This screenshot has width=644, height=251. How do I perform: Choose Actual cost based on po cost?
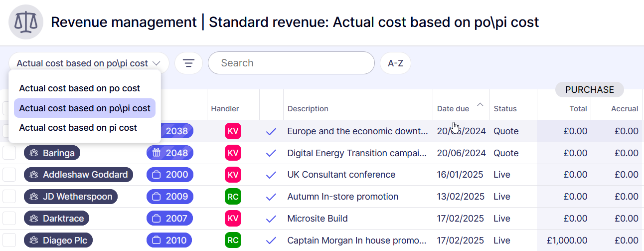(80, 88)
